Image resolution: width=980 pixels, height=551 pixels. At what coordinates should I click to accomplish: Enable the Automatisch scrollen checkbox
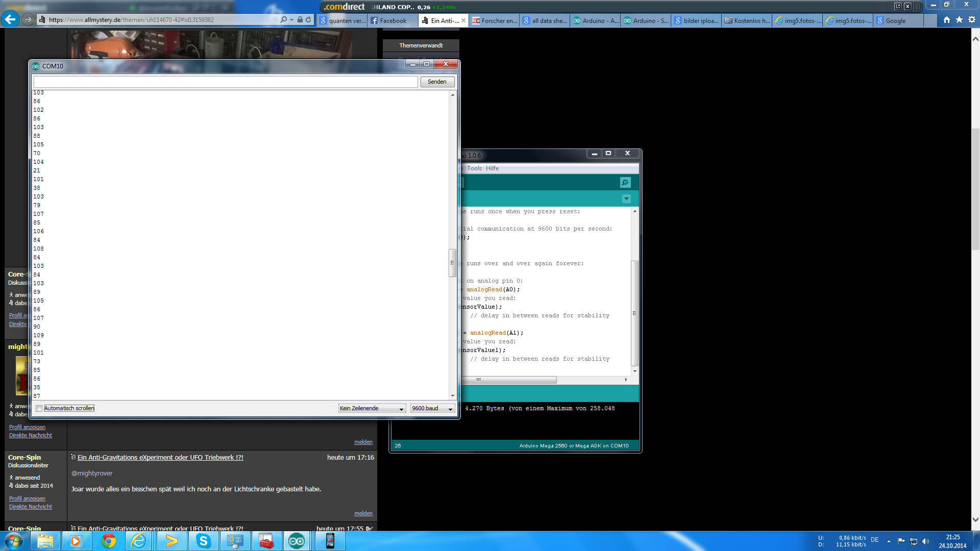[x=39, y=409]
